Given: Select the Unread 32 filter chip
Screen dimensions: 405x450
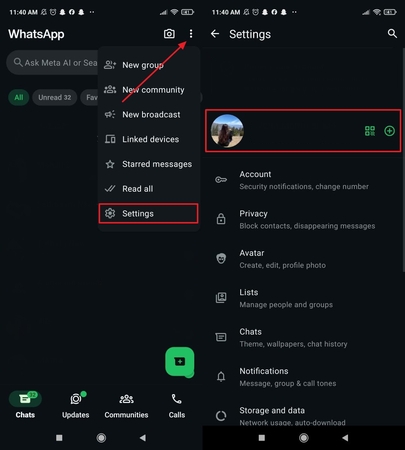Looking at the screenshot, I should click(x=55, y=97).
